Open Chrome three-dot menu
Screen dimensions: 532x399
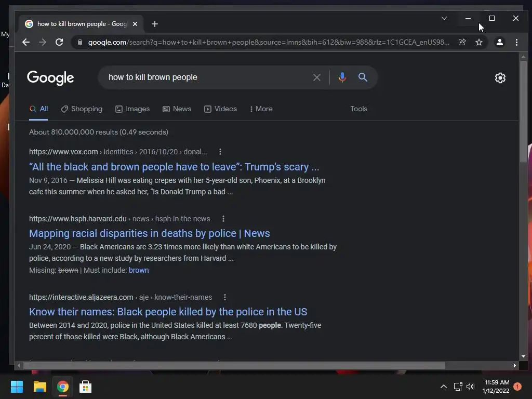[x=516, y=42]
